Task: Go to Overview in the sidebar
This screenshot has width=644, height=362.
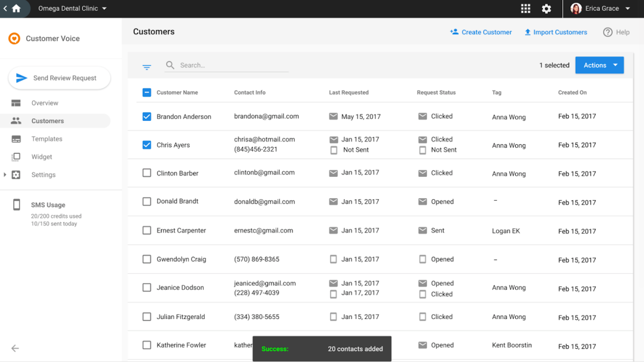Action: [x=45, y=103]
